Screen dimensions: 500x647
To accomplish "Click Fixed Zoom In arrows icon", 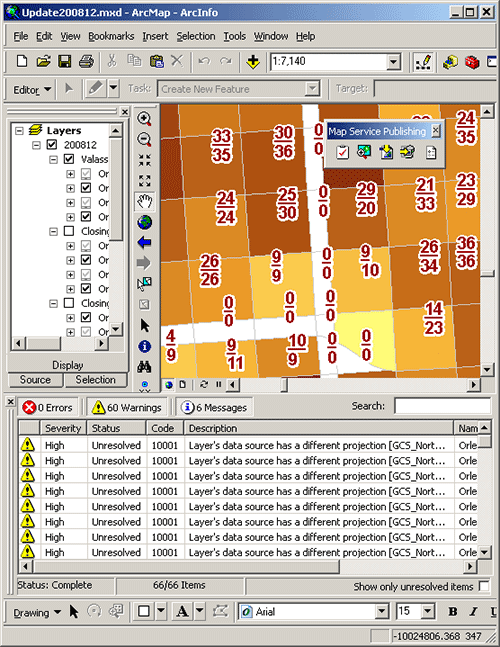I will pos(144,160).
